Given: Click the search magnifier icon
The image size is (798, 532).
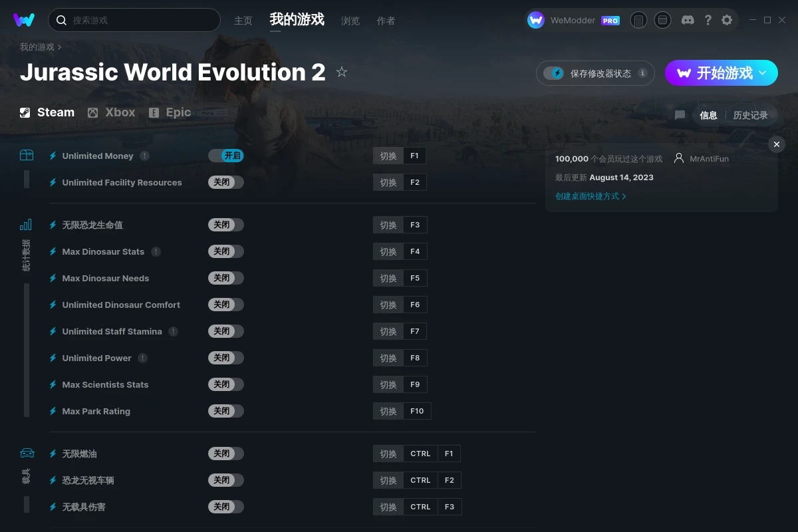Looking at the screenshot, I should click(61, 20).
